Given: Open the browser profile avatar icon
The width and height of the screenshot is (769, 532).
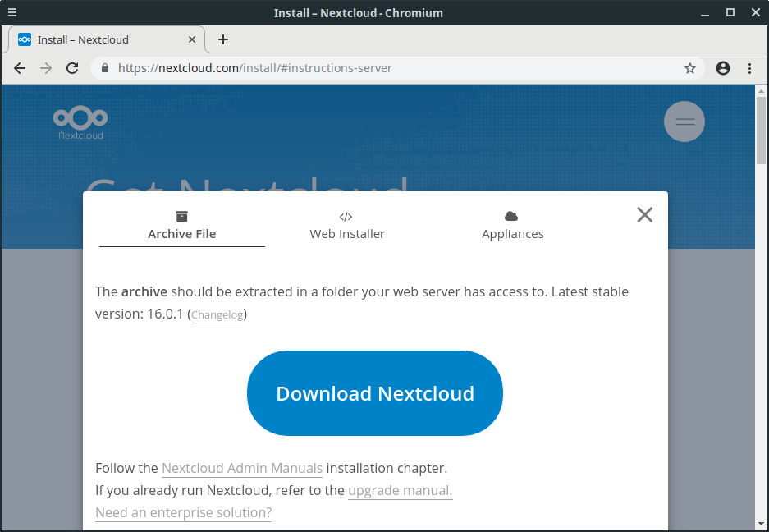Looking at the screenshot, I should [x=723, y=68].
